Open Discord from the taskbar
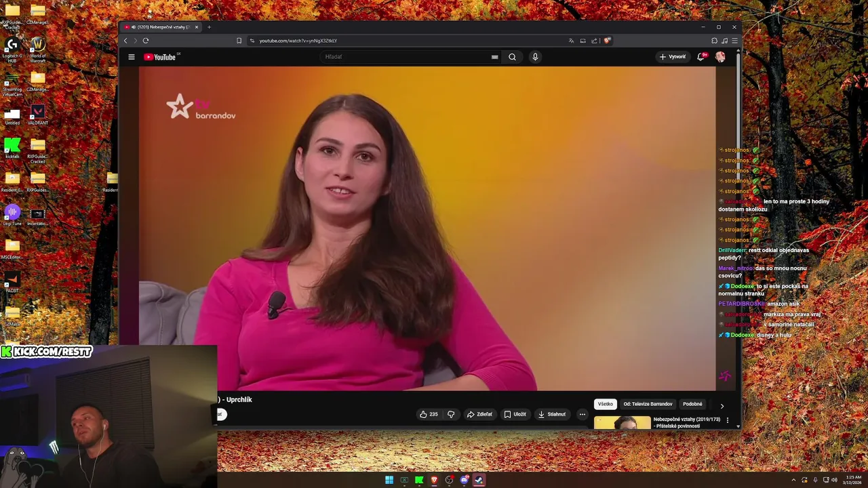868x488 pixels. coord(464,480)
